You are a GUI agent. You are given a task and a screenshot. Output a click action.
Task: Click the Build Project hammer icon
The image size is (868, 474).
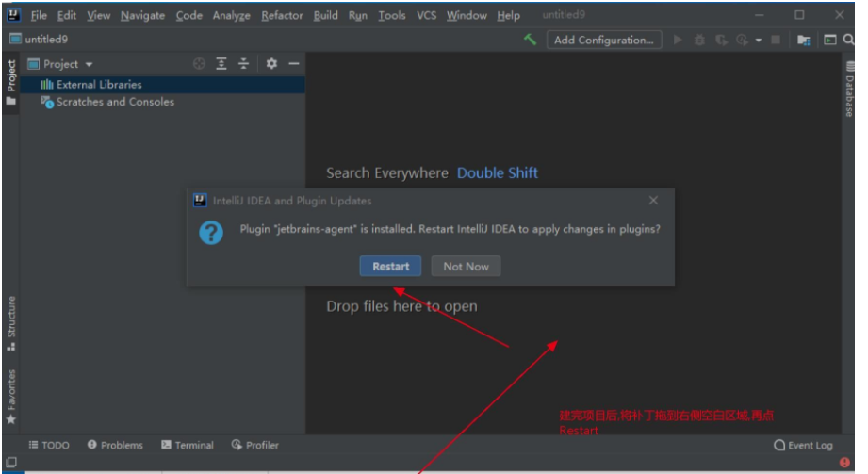pyautogui.click(x=530, y=40)
